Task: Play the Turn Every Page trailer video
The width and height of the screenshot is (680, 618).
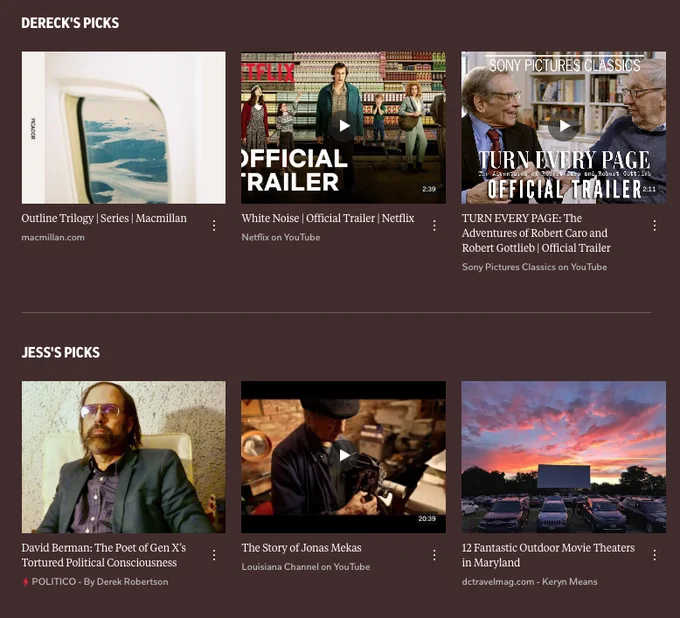Action: (x=563, y=126)
